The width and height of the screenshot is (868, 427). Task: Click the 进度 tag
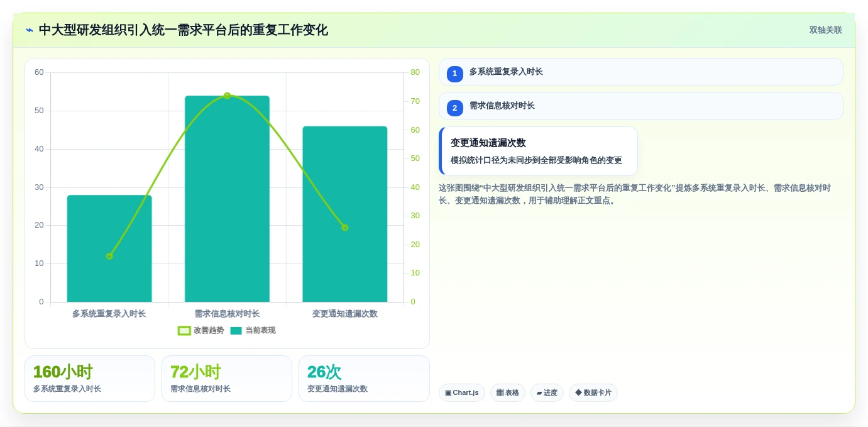click(547, 392)
